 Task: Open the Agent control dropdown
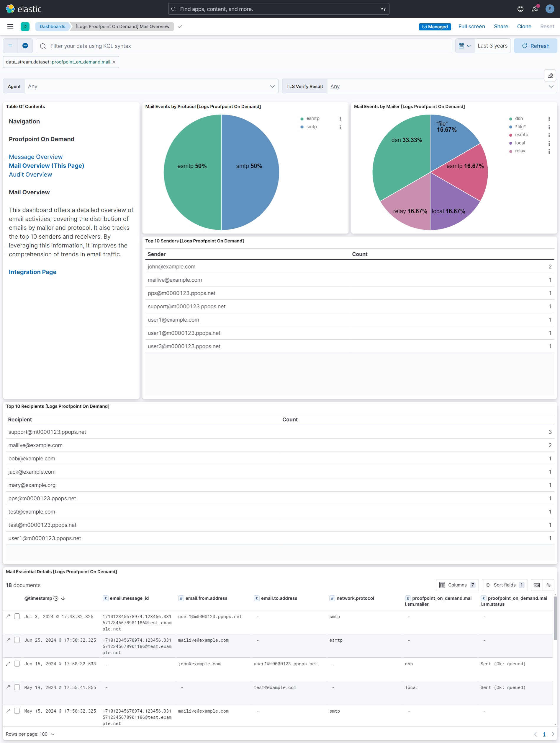coord(151,86)
